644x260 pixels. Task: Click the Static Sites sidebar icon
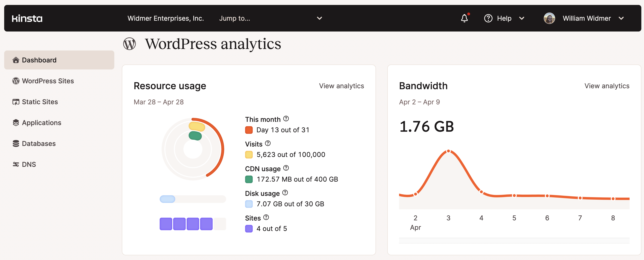tap(16, 102)
